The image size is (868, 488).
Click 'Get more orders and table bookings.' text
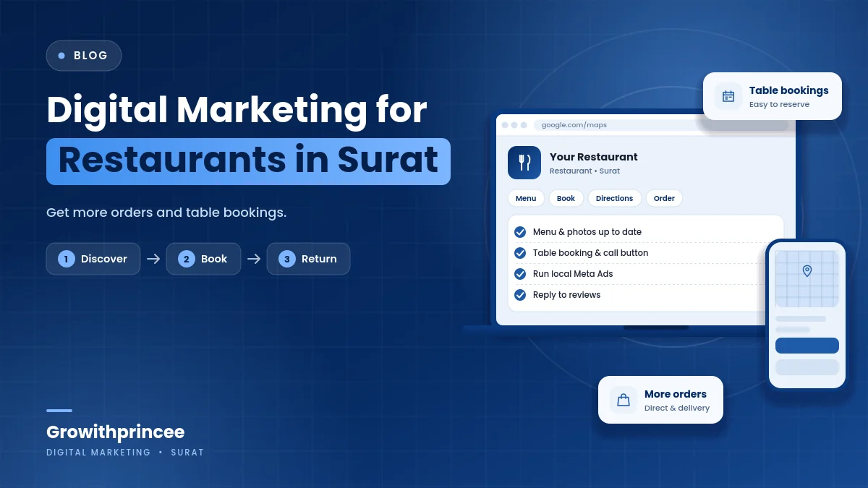(x=166, y=213)
